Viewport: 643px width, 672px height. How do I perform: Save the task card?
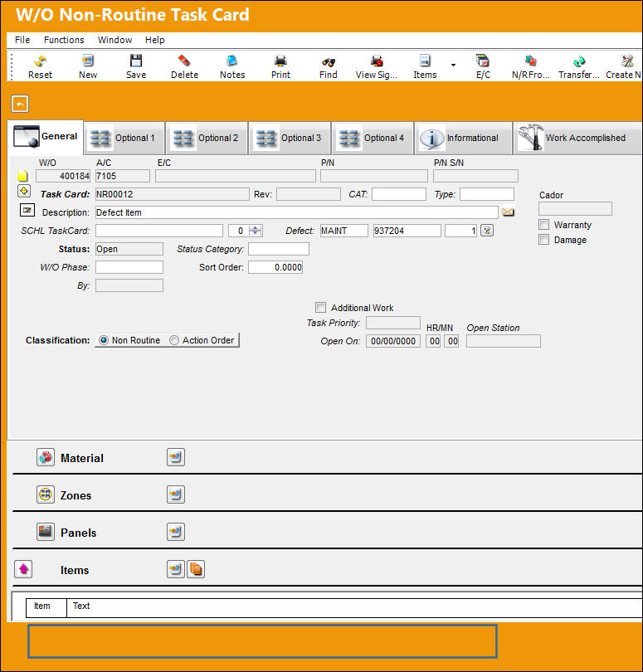click(136, 66)
